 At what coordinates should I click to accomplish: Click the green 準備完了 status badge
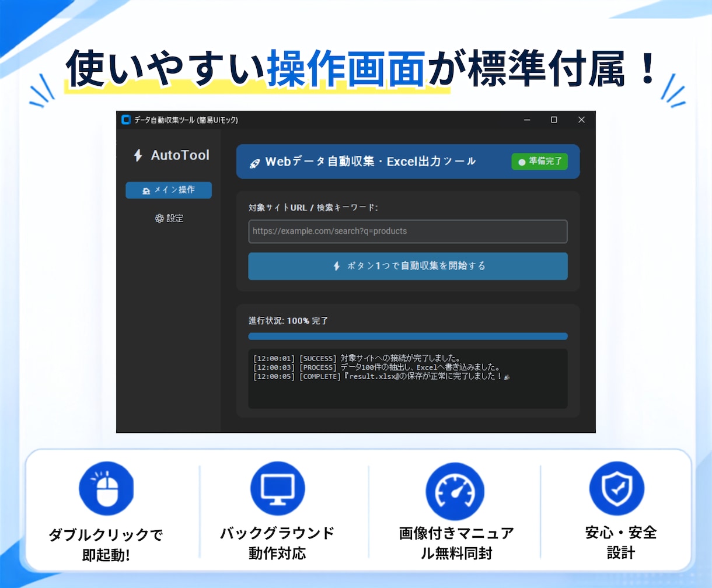coord(539,162)
